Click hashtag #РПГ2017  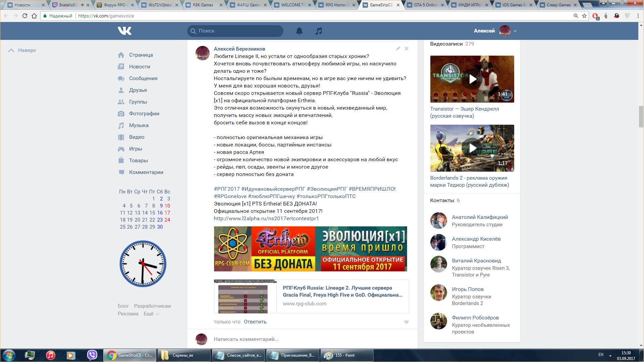coord(227,189)
